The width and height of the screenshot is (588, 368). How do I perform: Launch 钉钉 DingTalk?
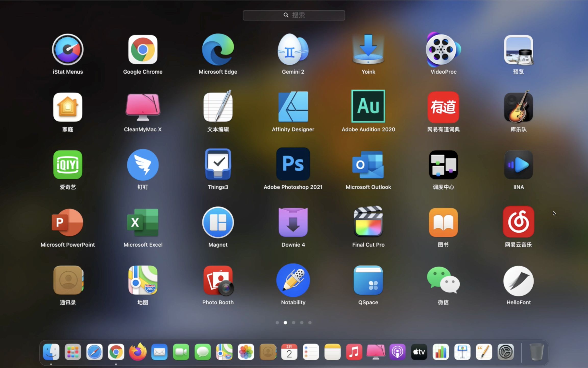coord(143,165)
